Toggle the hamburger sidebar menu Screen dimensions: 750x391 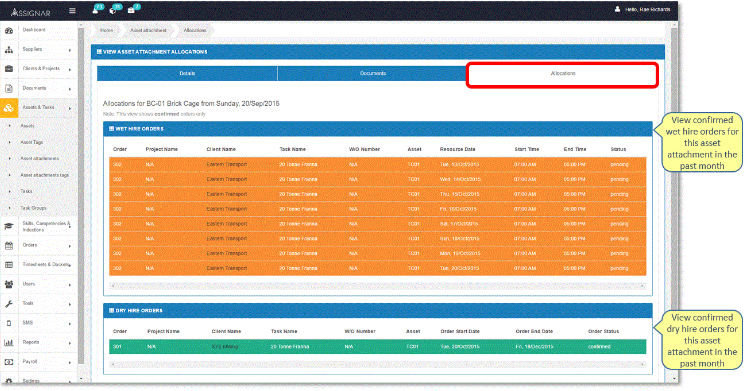tap(72, 11)
